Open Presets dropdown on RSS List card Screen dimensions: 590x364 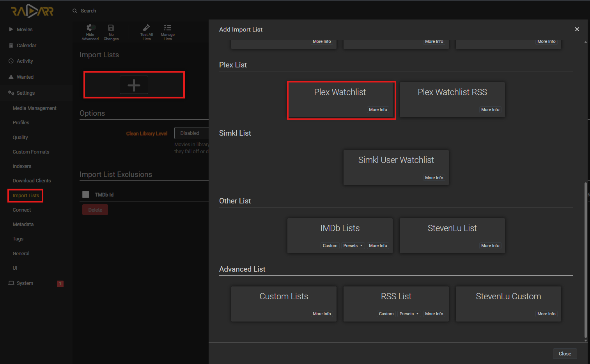409,314
